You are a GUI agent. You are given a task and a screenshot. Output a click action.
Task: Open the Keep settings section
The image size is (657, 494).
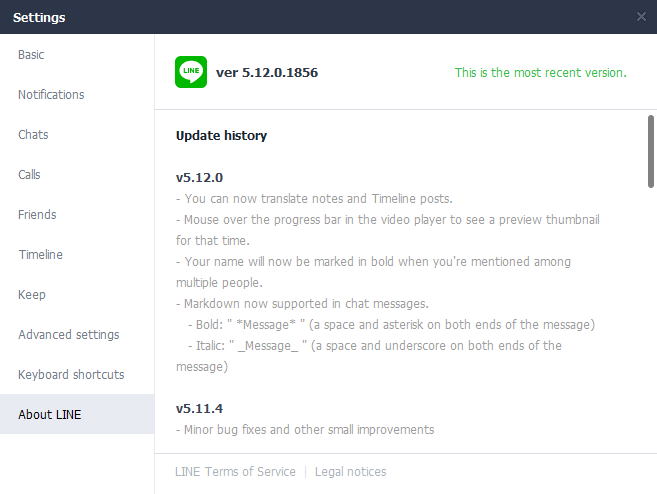coord(32,295)
